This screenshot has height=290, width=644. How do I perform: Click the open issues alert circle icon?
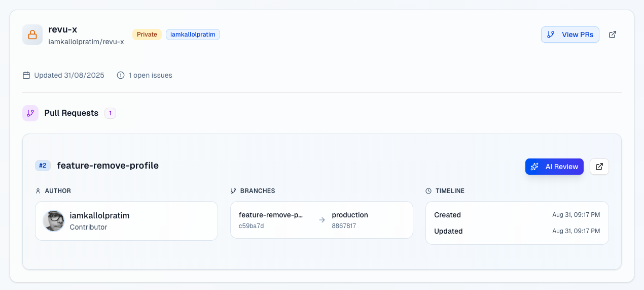pos(121,75)
